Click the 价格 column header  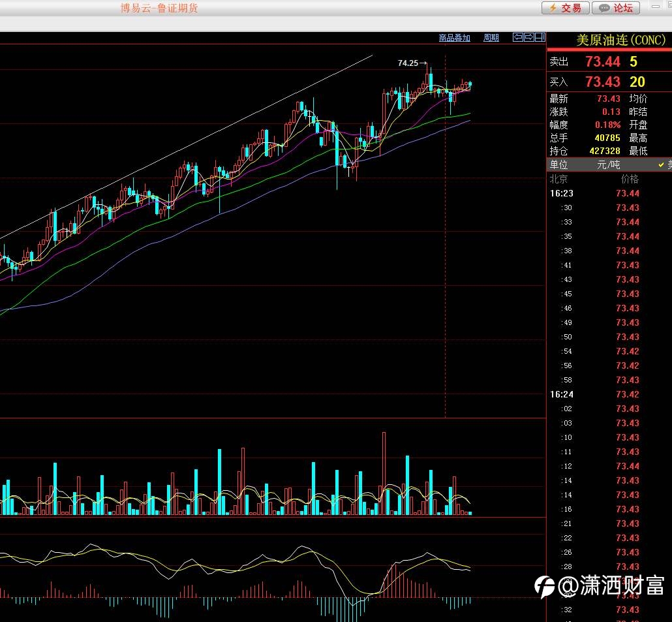[x=630, y=179]
